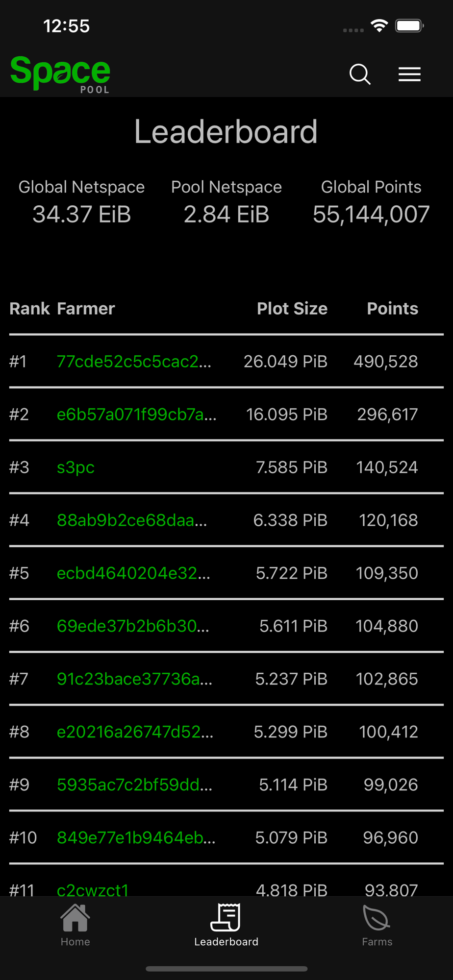453x980 pixels.
Task: Open farmer c2cwzct1 link
Action: tap(93, 890)
